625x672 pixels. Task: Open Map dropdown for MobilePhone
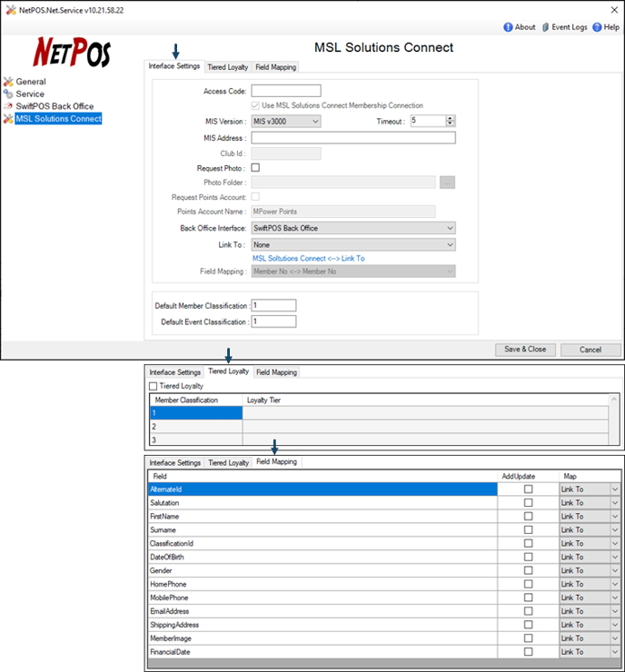pos(590,598)
